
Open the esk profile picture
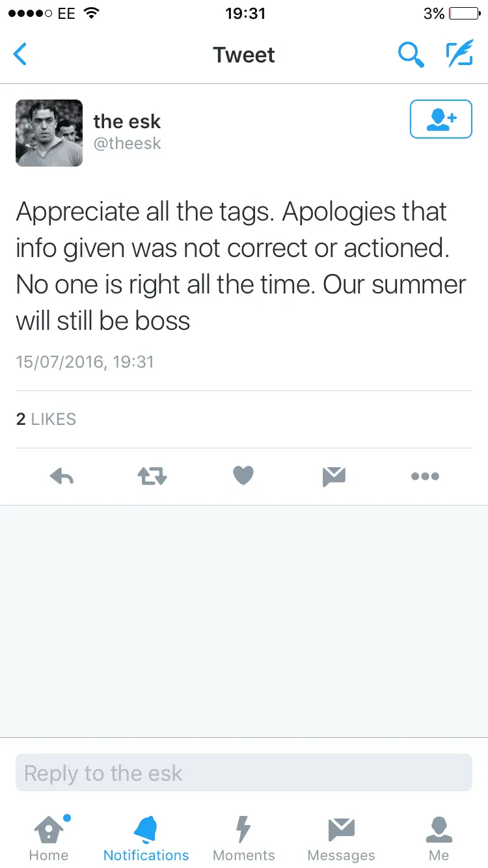49,133
